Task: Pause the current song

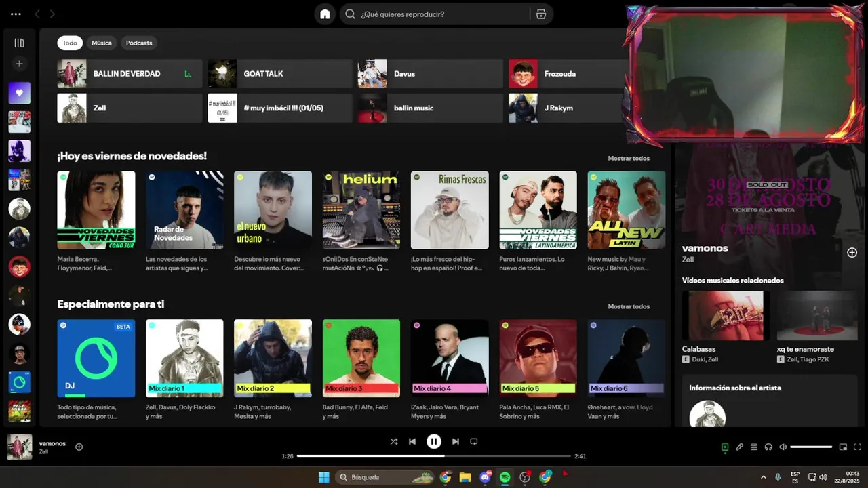Action: [433, 441]
